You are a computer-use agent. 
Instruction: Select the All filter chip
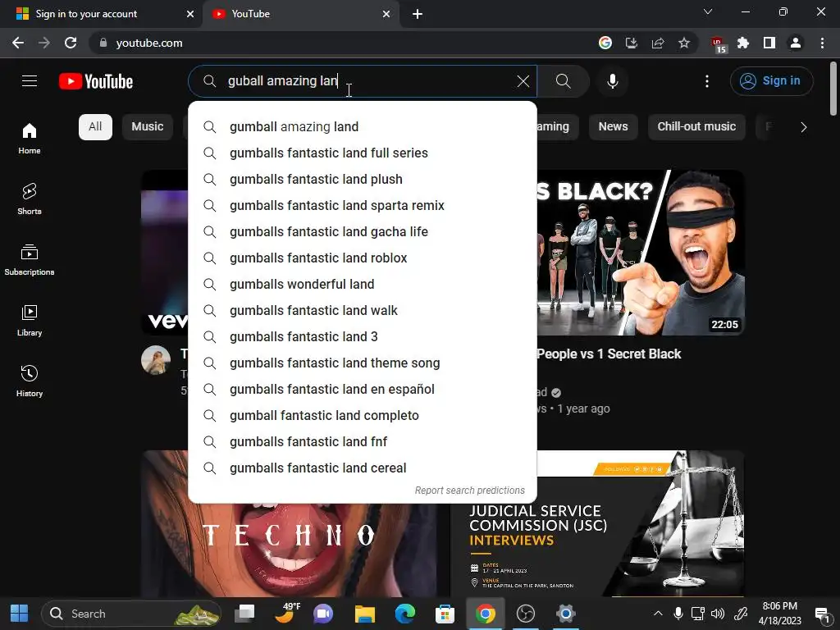coord(95,127)
